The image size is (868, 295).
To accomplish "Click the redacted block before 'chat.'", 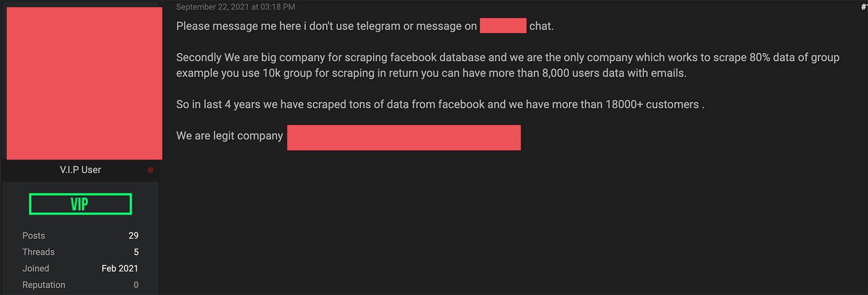I will coord(503,26).
